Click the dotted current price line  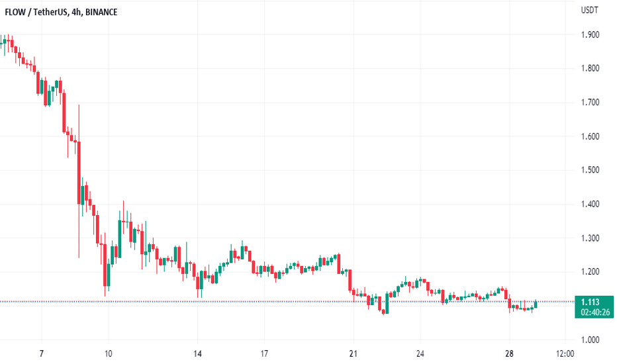287,302
